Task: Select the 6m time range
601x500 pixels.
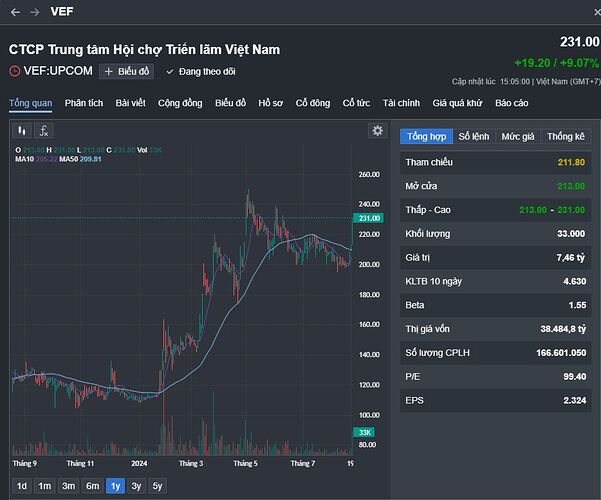Action: [x=92, y=486]
